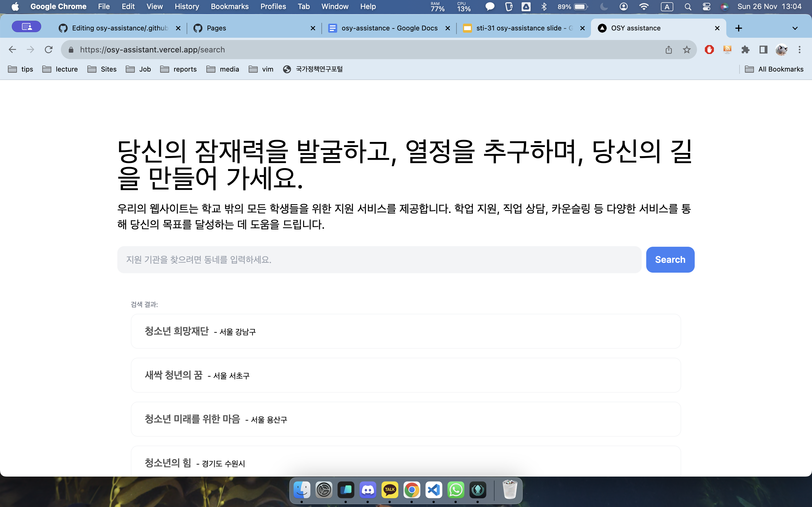Bookmark this page with star icon
Viewport: 812px width, 507px height.
click(687, 50)
